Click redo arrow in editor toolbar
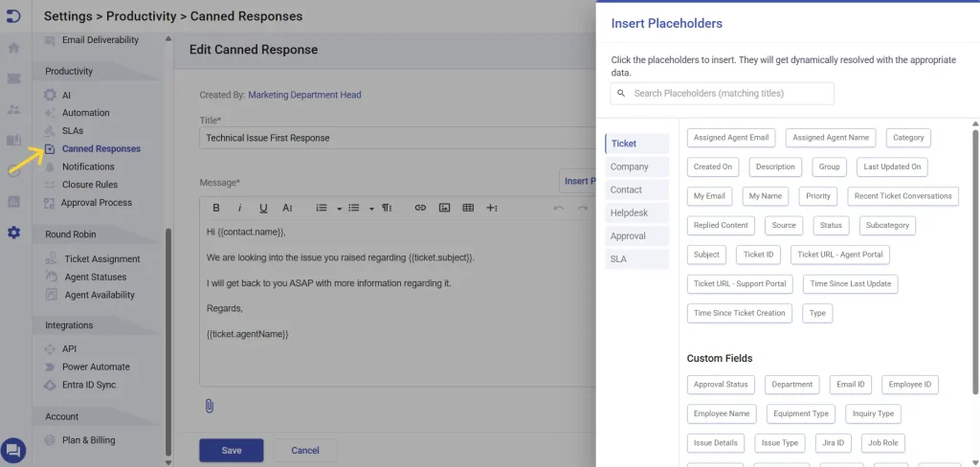Viewport: 980px width, 467px height. pos(583,208)
